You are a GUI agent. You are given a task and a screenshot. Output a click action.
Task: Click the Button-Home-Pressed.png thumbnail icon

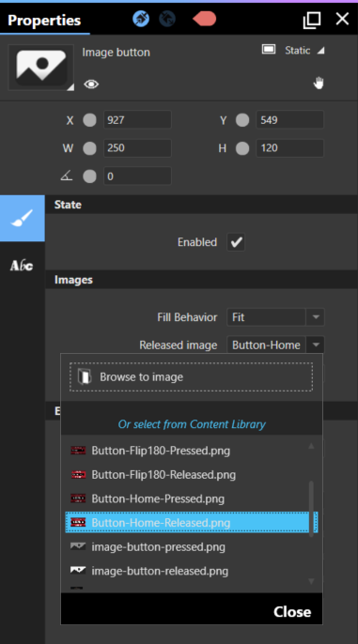coord(78,499)
